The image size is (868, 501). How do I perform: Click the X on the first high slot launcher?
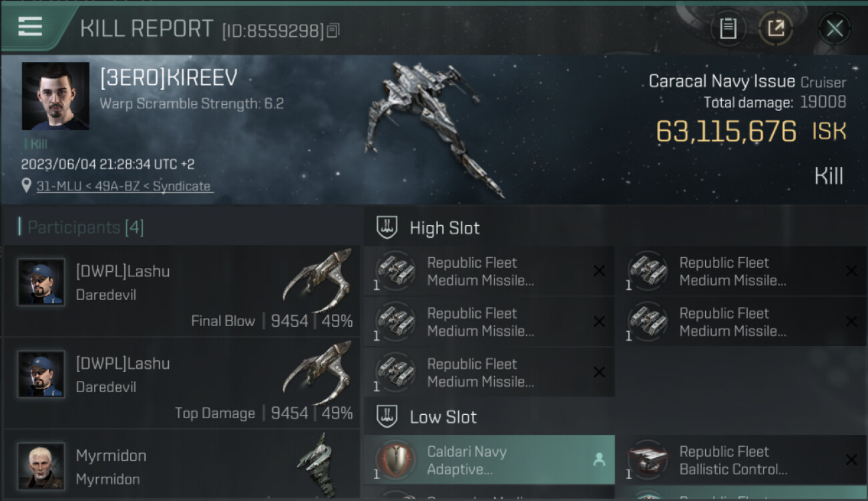tap(599, 271)
